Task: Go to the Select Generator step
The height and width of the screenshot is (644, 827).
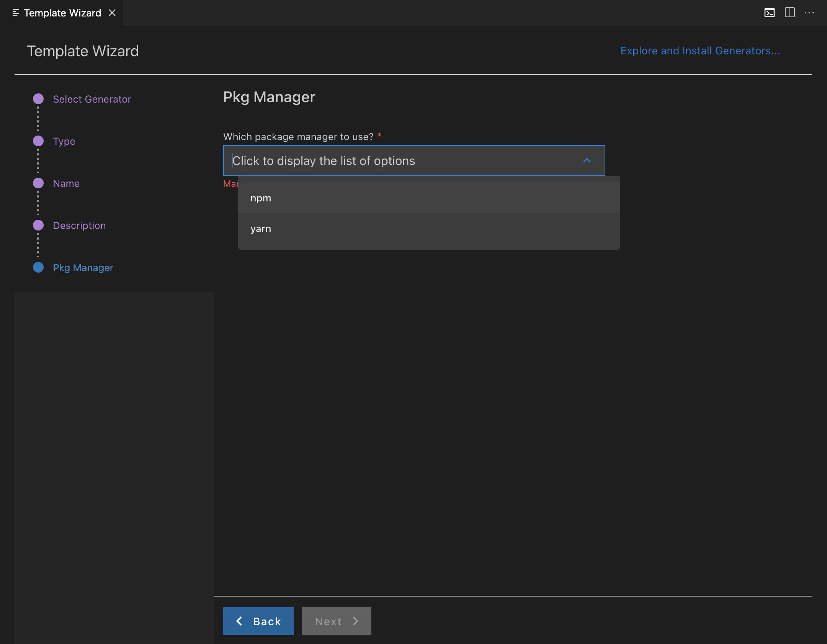Action: point(92,99)
